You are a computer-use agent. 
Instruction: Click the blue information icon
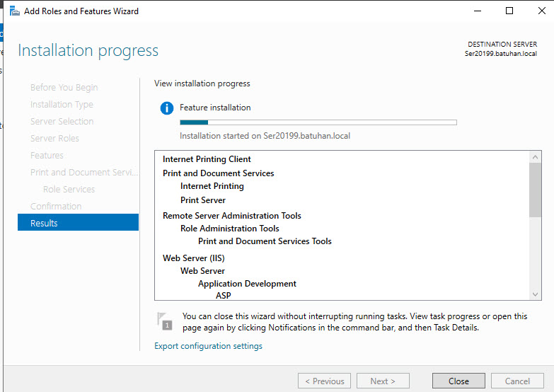coord(166,108)
